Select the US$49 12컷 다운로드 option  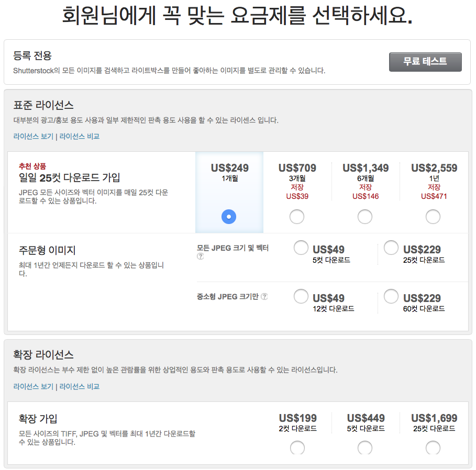(x=301, y=296)
